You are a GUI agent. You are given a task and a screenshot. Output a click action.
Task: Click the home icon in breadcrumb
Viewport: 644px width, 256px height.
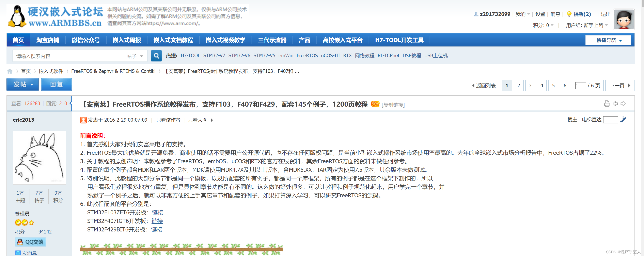10,71
